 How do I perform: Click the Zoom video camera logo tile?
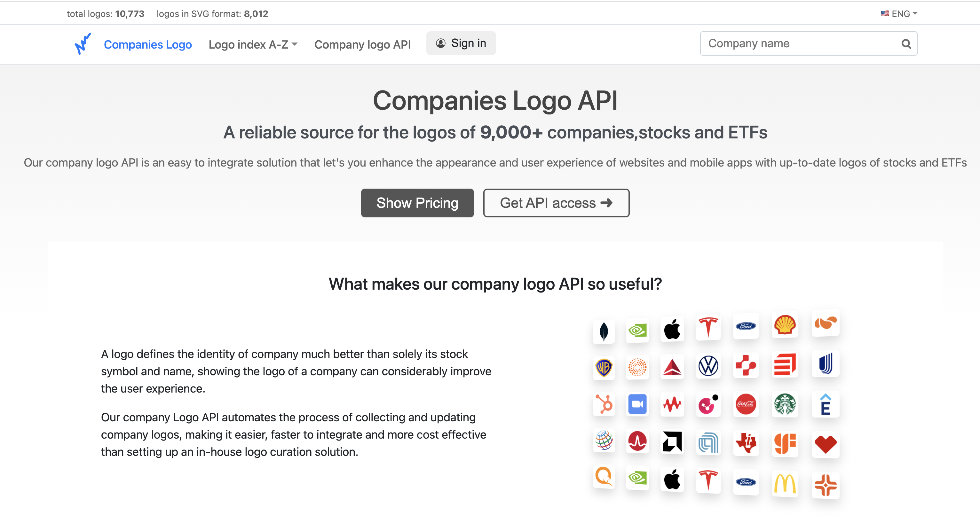pyautogui.click(x=637, y=404)
